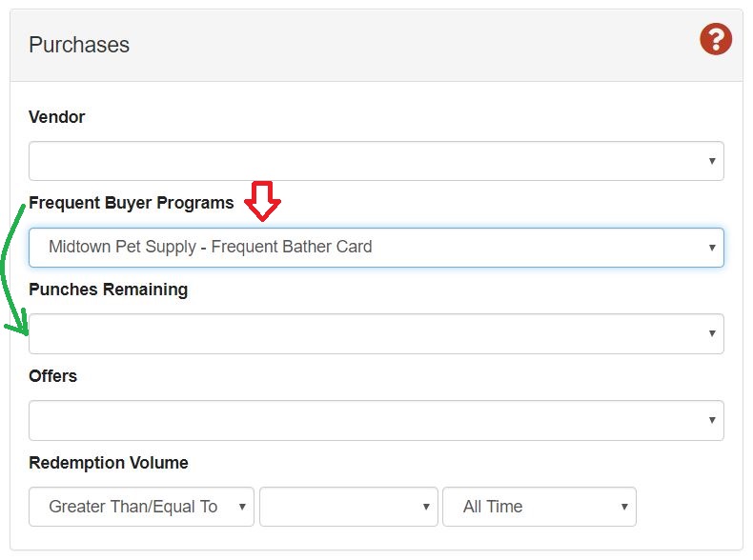Viewport: 753px width, 560px height.
Task: Open the Frequent Buyer Programs dropdown
Action: point(376,248)
